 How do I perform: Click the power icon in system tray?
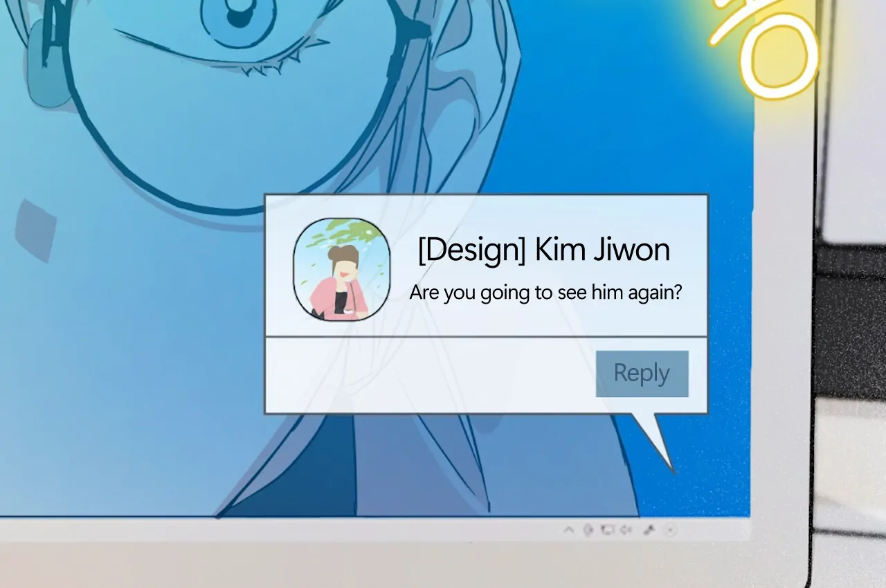pos(588,530)
